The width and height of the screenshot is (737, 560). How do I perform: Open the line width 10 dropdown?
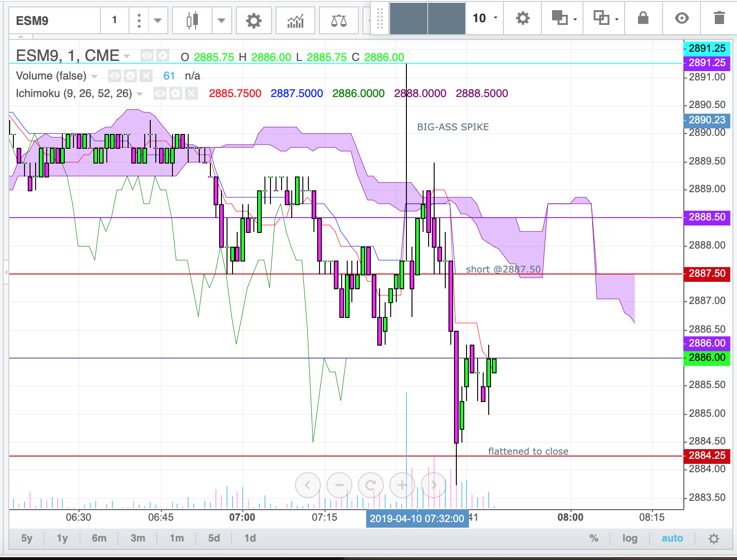coord(485,18)
